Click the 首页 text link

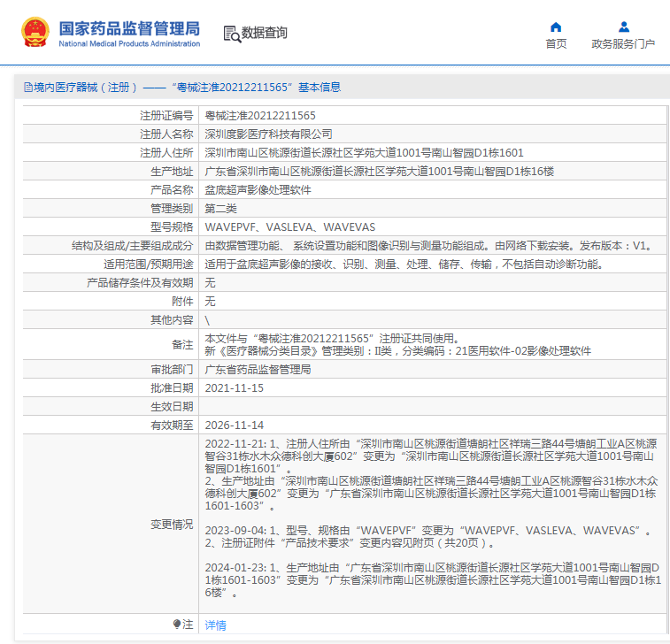pos(556,44)
